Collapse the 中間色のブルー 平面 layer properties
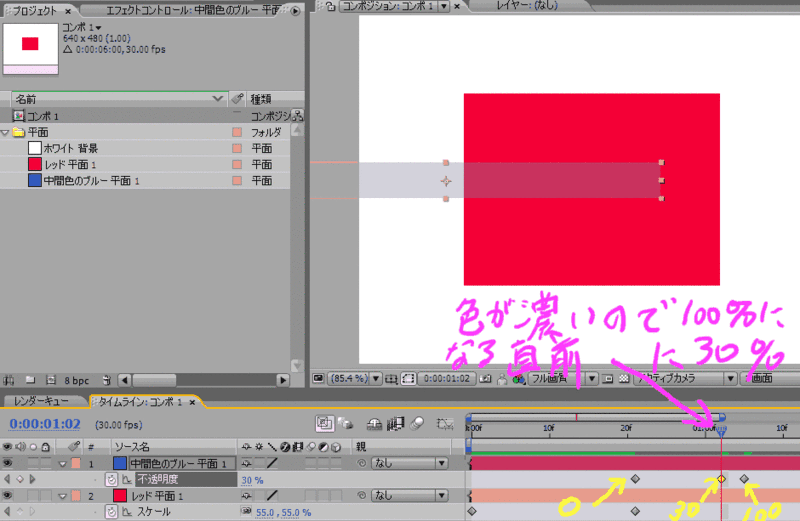 point(62,464)
